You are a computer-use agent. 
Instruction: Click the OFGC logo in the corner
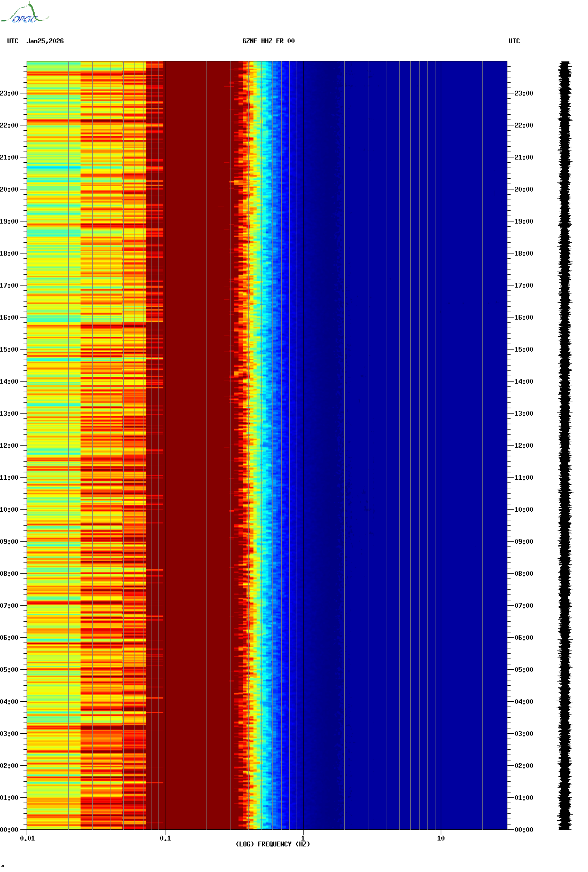25,14
